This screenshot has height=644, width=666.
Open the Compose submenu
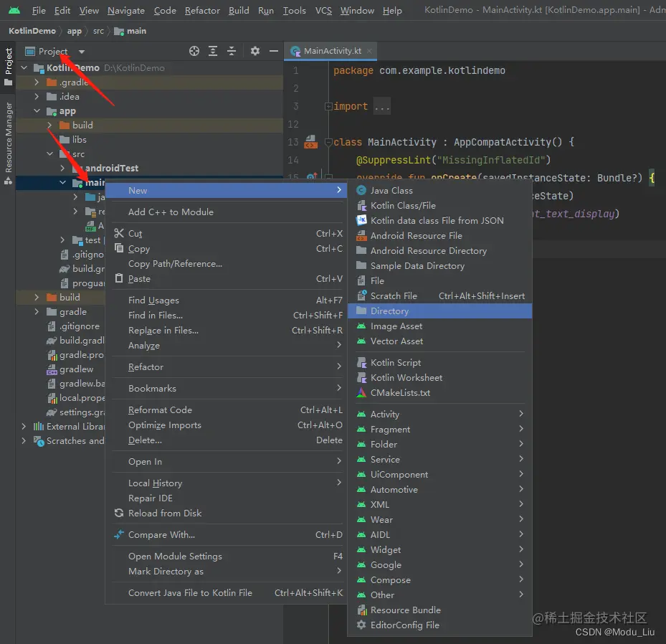pos(439,580)
